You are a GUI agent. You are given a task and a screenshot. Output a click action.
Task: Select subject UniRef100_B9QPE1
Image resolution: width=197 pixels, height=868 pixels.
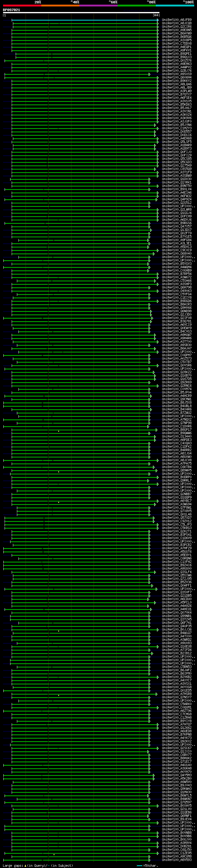177,54
